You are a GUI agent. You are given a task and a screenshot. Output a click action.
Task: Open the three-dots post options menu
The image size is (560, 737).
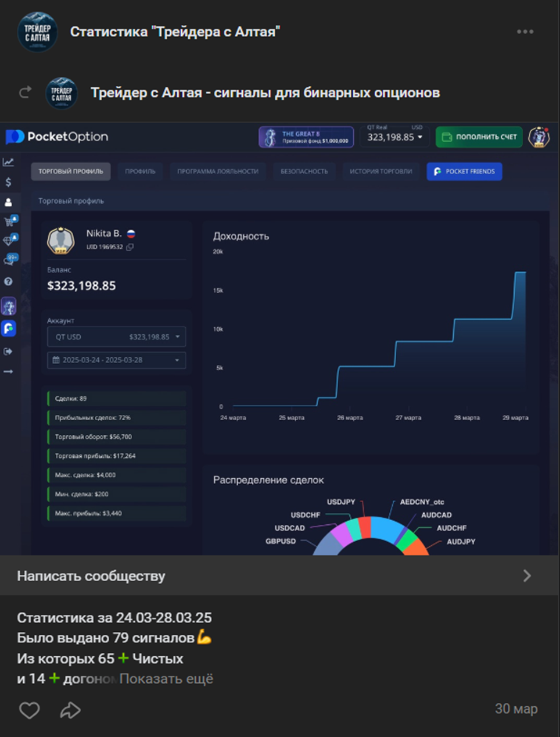point(525,32)
